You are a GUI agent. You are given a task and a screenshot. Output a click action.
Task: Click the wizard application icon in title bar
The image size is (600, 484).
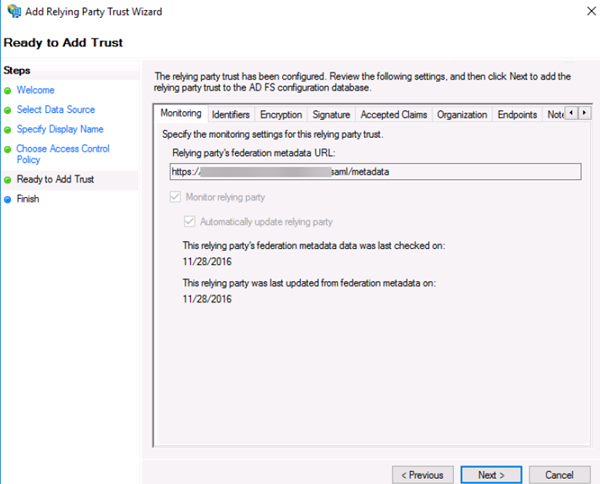click(x=14, y=11)
